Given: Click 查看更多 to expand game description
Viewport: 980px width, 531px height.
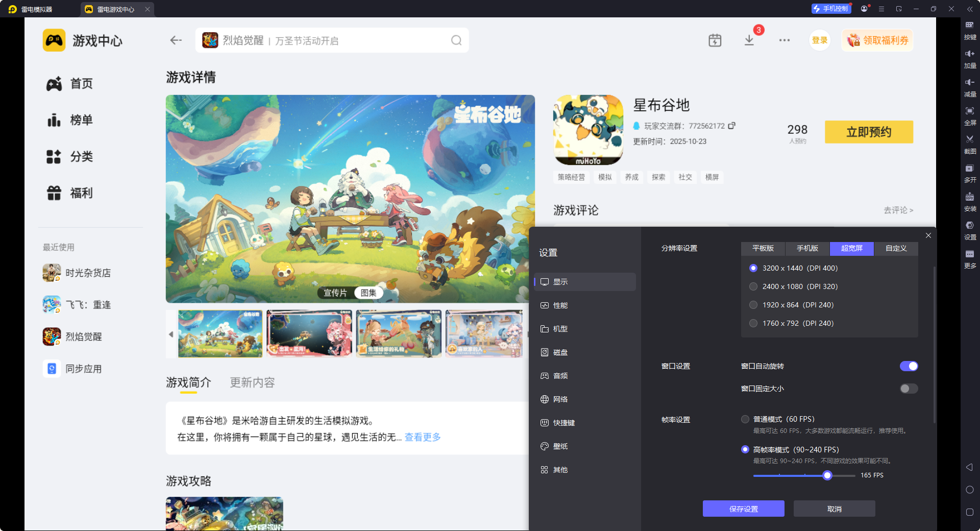Looking at the screenshot, I should (x=422, y=437).
